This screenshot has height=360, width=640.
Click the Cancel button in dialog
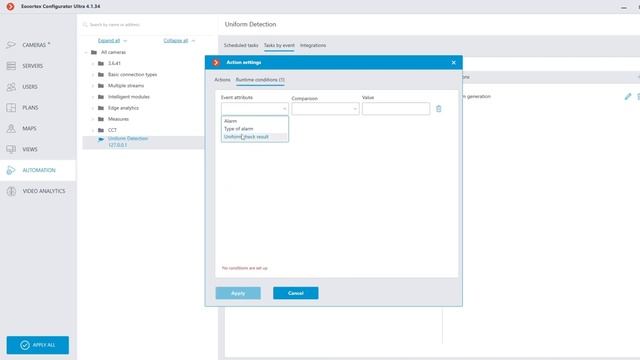[296, 293]
